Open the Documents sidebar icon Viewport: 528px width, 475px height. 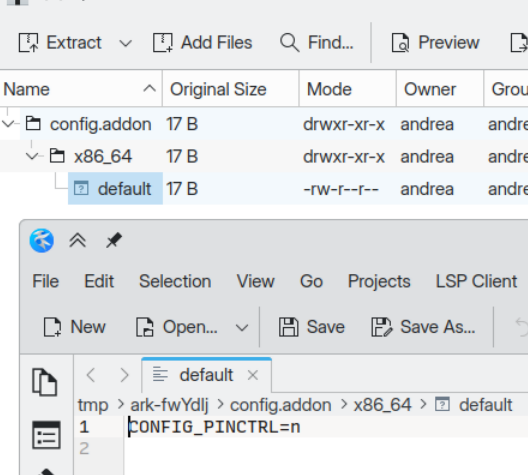[x=45, y=382]
